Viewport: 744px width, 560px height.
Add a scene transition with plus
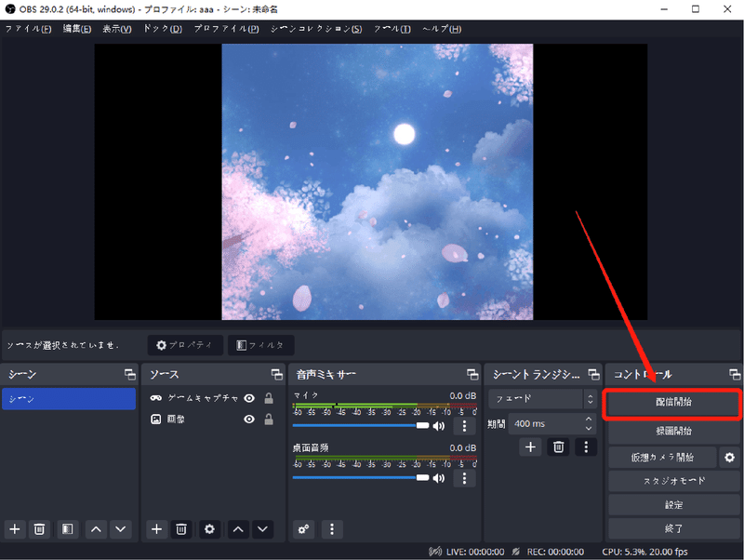pyautogui.click(x=530, y=447)
